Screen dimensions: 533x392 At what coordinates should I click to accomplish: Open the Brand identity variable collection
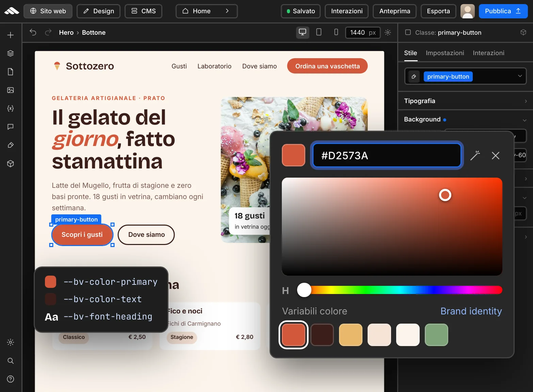471,311
